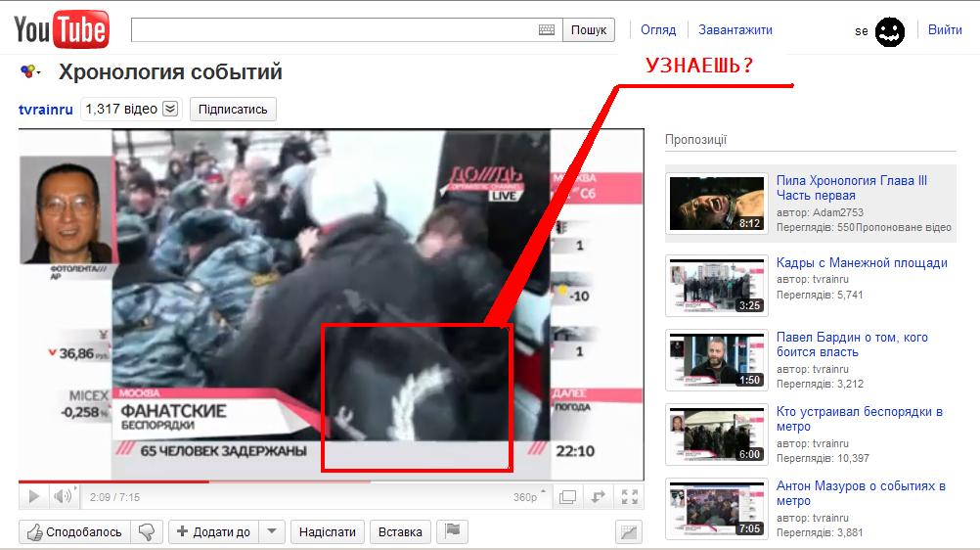The width and height of the screenshot is (980, 550).
Task: Show video statistics chart icon
Action: point(628,532)
